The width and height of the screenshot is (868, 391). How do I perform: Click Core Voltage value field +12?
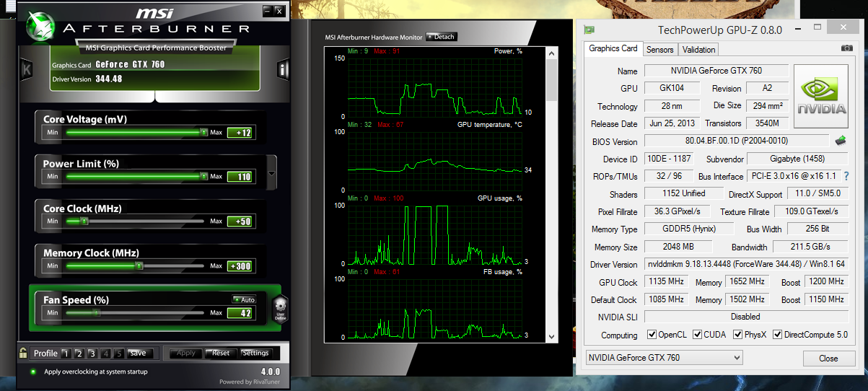tap(240, 133)
